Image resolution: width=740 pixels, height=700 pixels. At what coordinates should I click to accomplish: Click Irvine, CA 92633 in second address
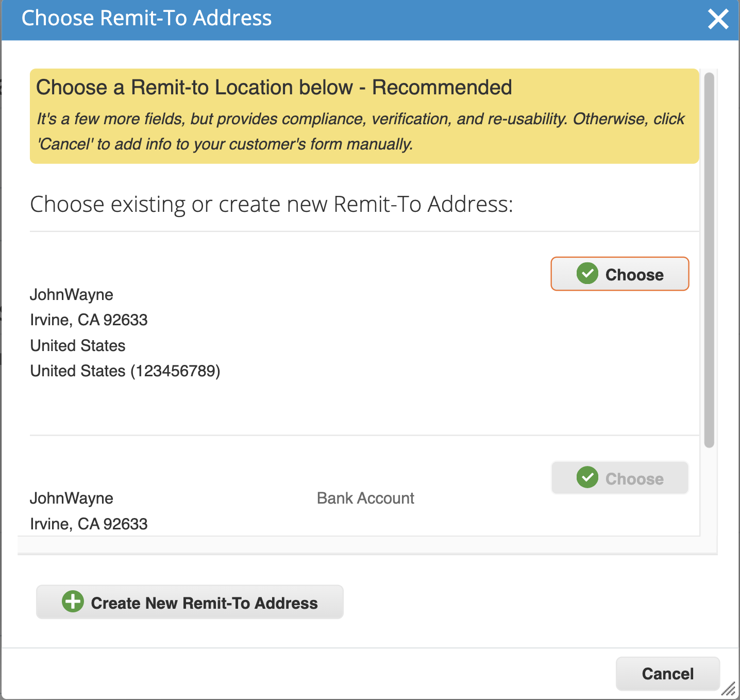click(x=89, y=524)
